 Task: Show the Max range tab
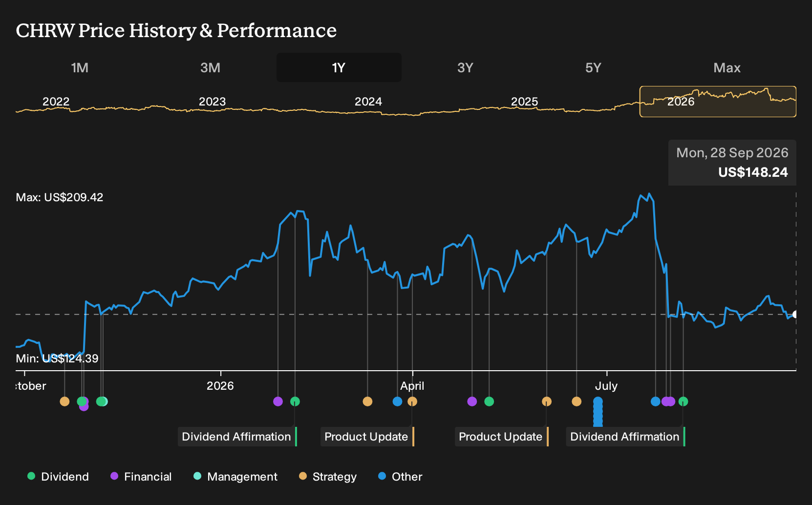coord(727,67)
